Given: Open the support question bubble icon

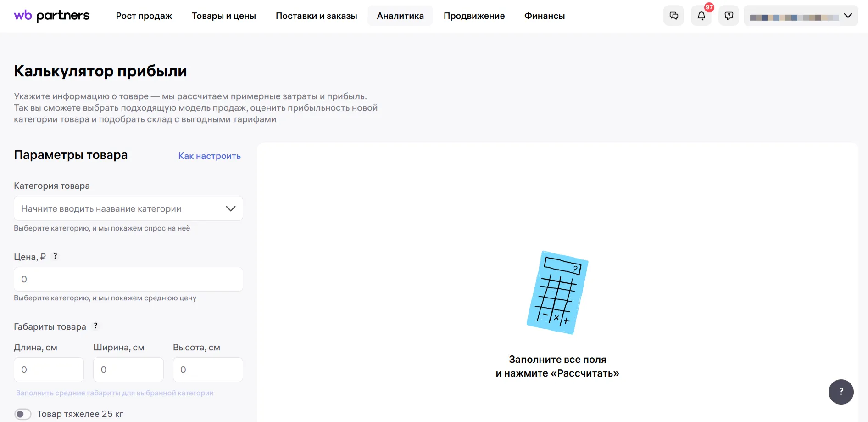Looking at the screenshot, I should point(729,16).
